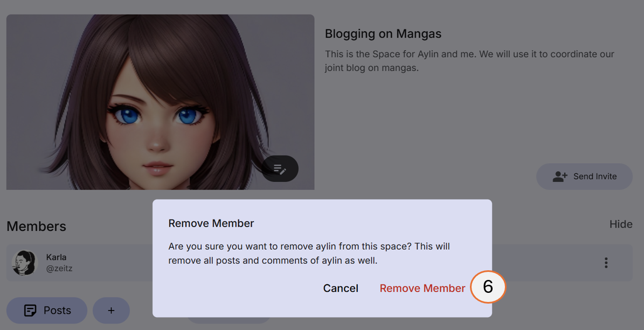Viewport: 644px width, 330px height.
Task: Confirm by clicking Remove Member
Action: point(423,288)
